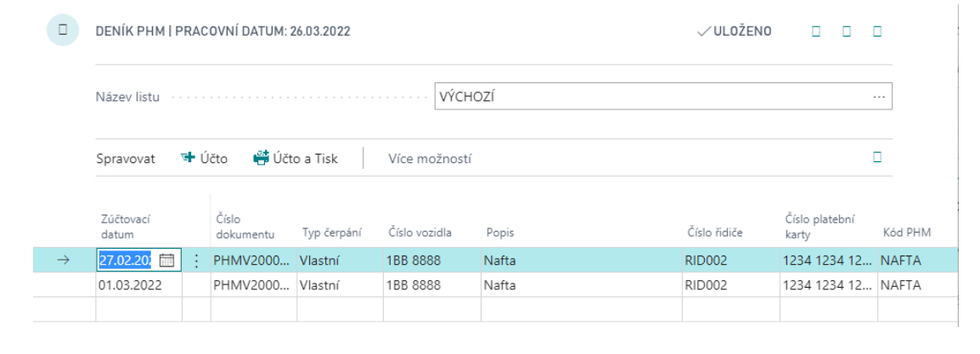This screenshot has width=980, height=354.
Task: Select the 01.03.2022 date cell
Action: pyautogui.click(x=130, y=285)
